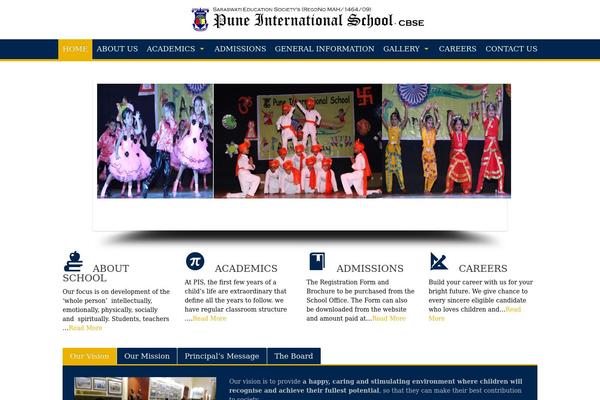Click the Pune International School title text

[303, 21]
